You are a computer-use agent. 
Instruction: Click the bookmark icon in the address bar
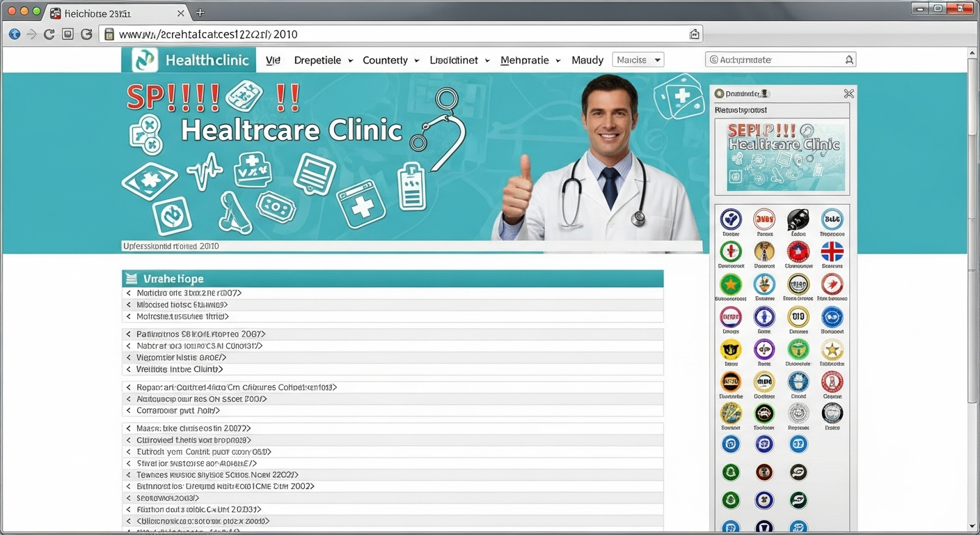(694, 34)
